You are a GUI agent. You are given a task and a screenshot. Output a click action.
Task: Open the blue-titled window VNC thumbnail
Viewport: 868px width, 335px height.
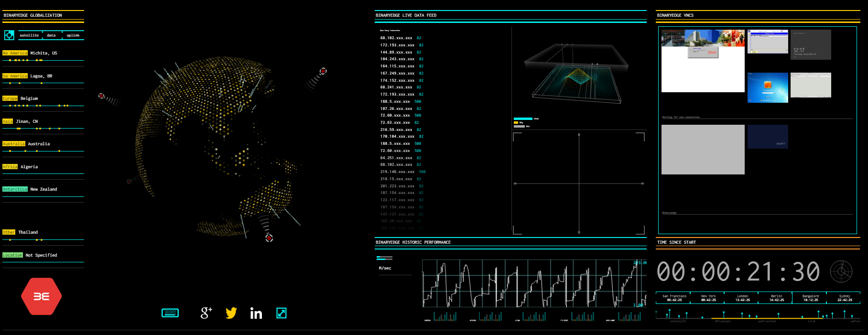pos(768,42)
